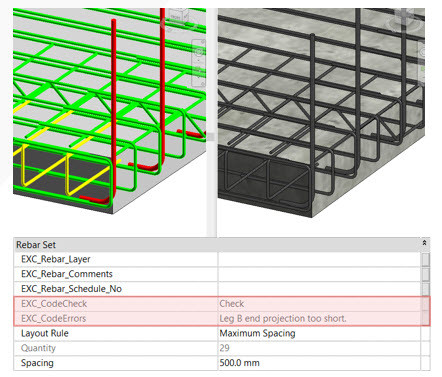Collapse the Rebar Set group chevron
The width and height of the screenshot is (442, 377).
(424, 243)
